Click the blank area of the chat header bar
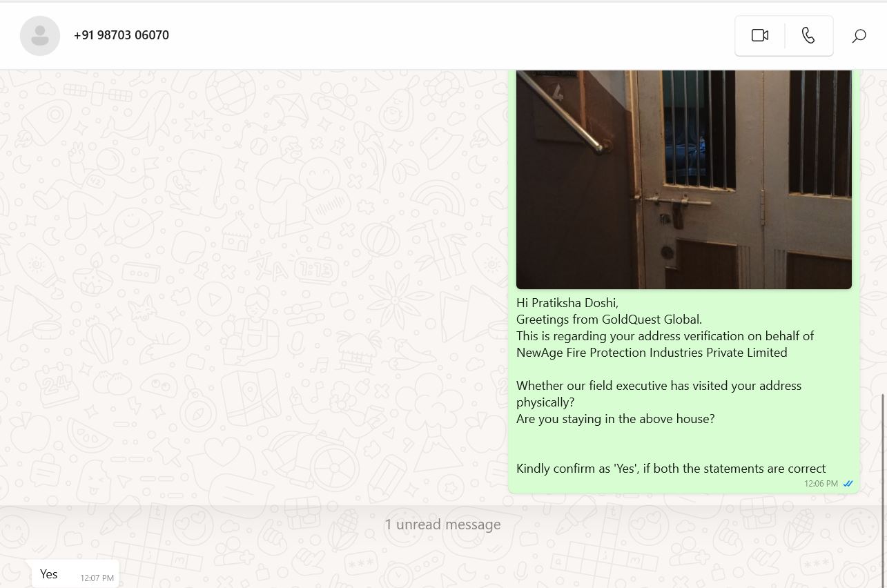887x588 pixels. pos(449,36)
